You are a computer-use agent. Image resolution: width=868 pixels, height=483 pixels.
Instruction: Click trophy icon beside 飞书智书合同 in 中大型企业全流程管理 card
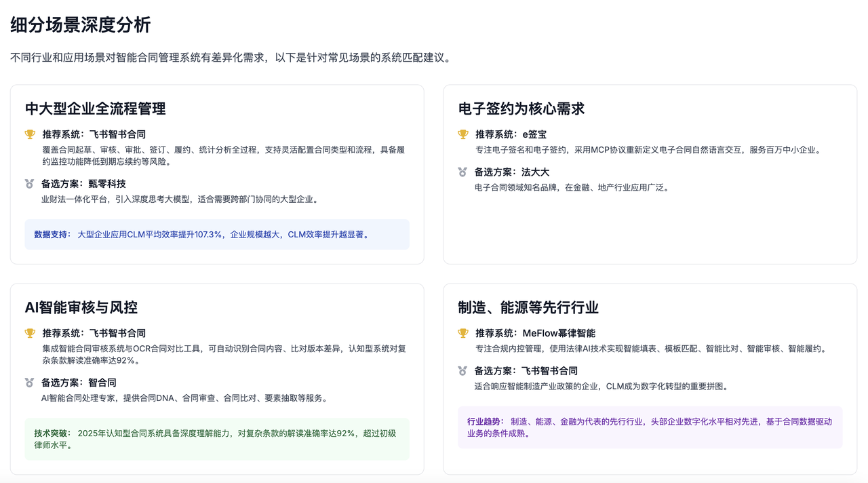click(30, 134)
